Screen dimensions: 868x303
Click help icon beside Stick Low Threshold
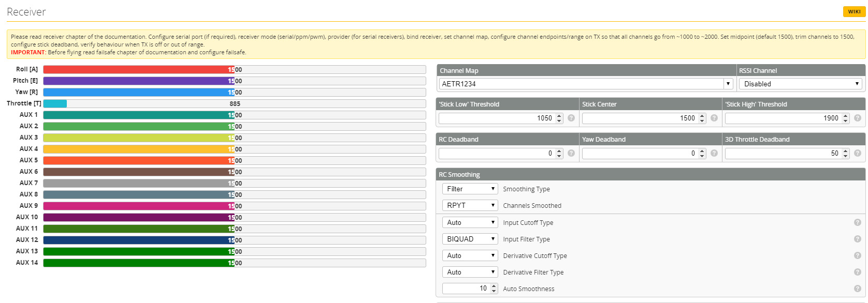(x=571, y=118)
